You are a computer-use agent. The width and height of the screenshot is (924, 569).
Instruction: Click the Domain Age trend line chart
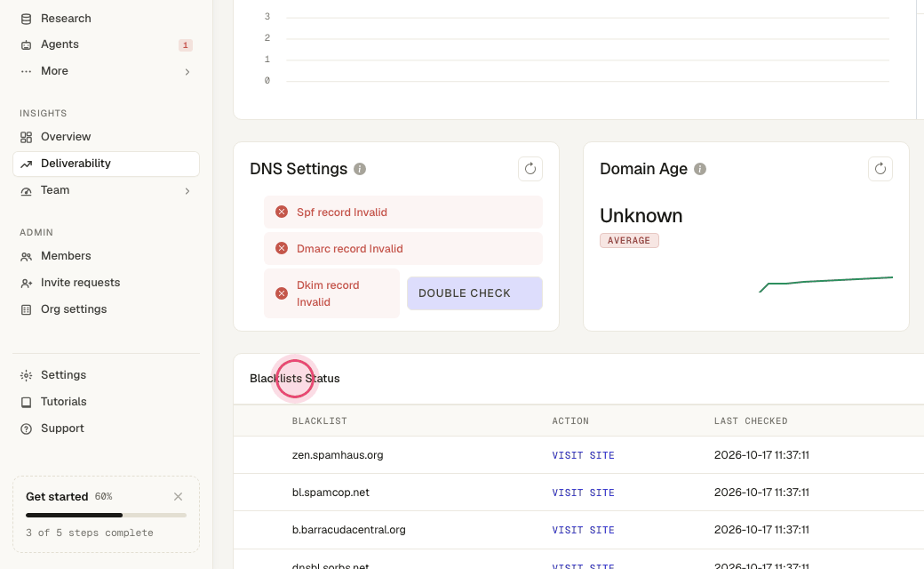click(825, 284)
